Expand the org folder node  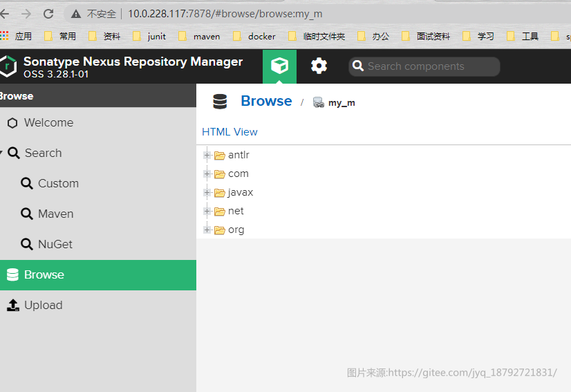[207, 230]
